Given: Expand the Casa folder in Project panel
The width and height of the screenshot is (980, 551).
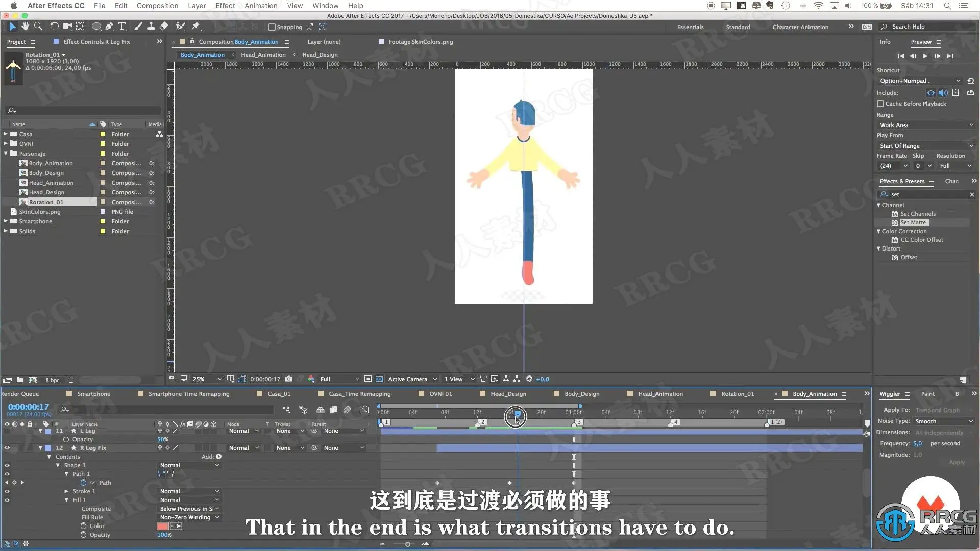Looking at the screenshot, I should 6,134.
